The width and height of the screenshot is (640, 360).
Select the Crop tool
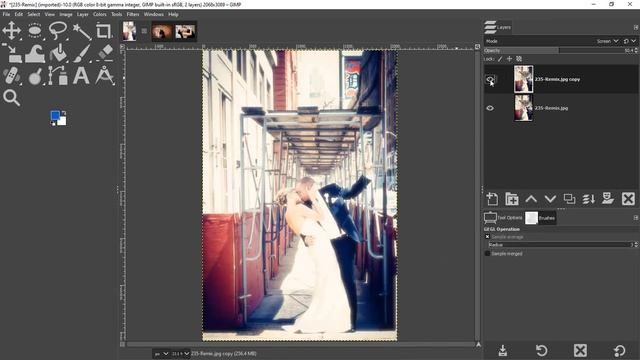[104, 31]
